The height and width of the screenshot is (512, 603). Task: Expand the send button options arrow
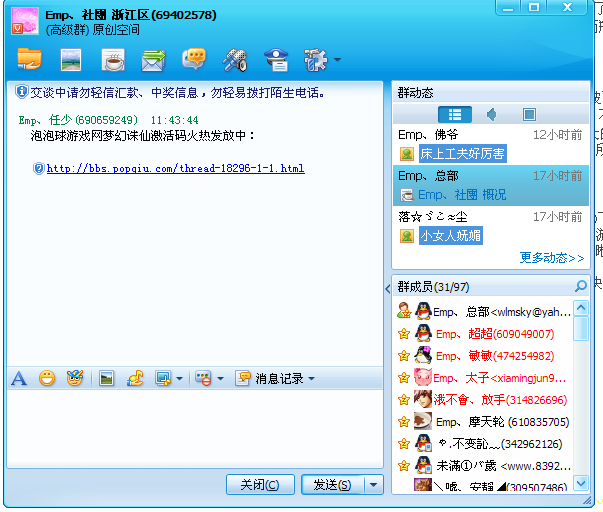373,485
